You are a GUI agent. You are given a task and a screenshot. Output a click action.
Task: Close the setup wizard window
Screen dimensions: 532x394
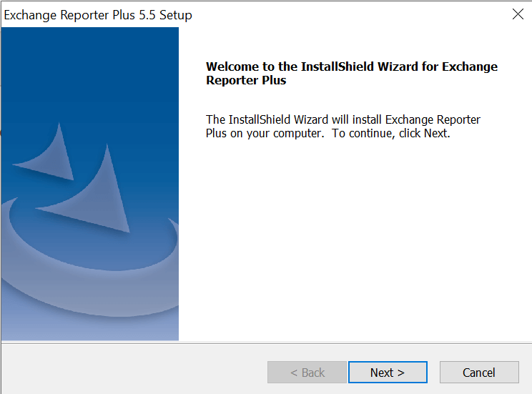(x=518, y=14)
